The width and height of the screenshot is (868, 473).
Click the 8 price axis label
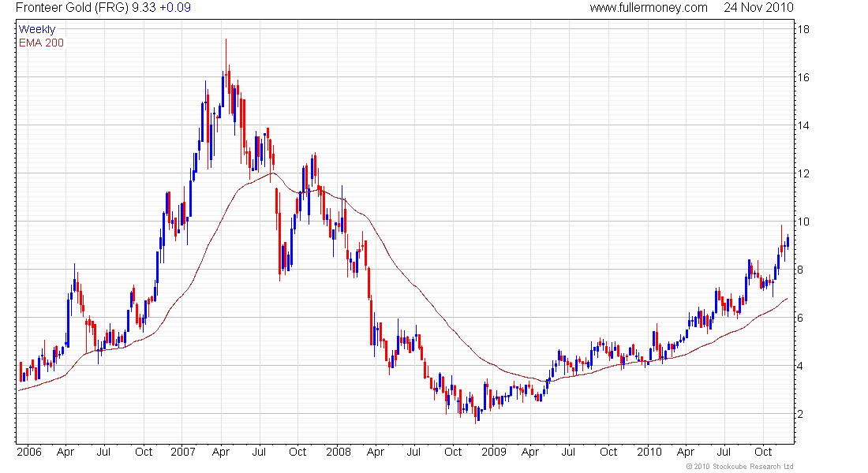click(800, 270)
